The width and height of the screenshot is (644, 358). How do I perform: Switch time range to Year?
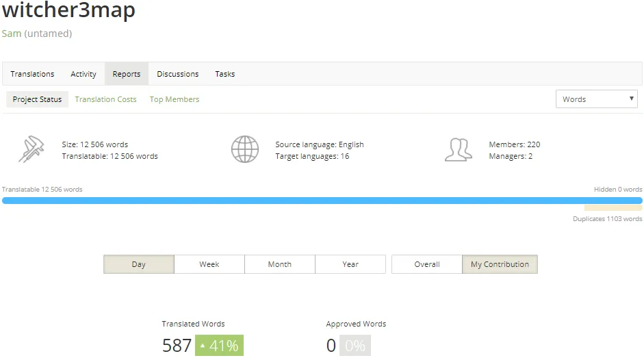tap(350, 264)
